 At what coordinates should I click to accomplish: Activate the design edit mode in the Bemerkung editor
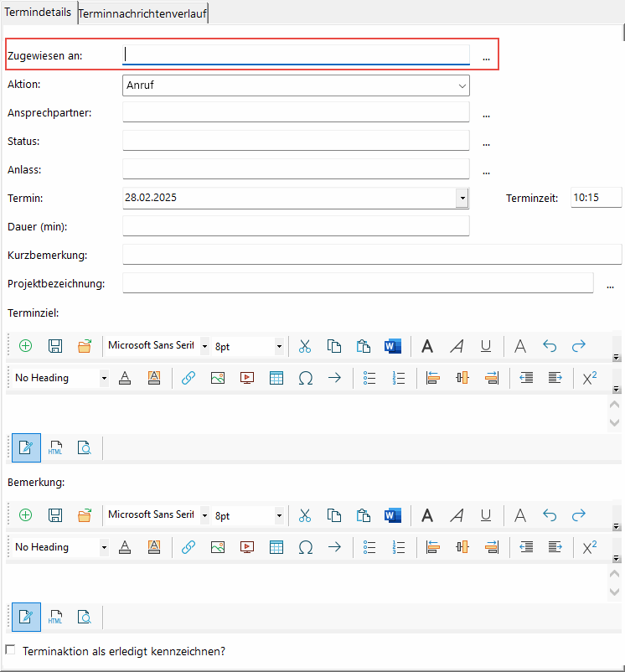pos(26,618)
